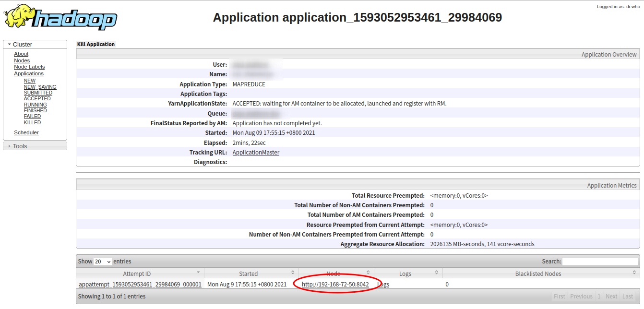This screenshot has height=309, width=644.
Task: Open the Nodes link
Action: point(22,60)
